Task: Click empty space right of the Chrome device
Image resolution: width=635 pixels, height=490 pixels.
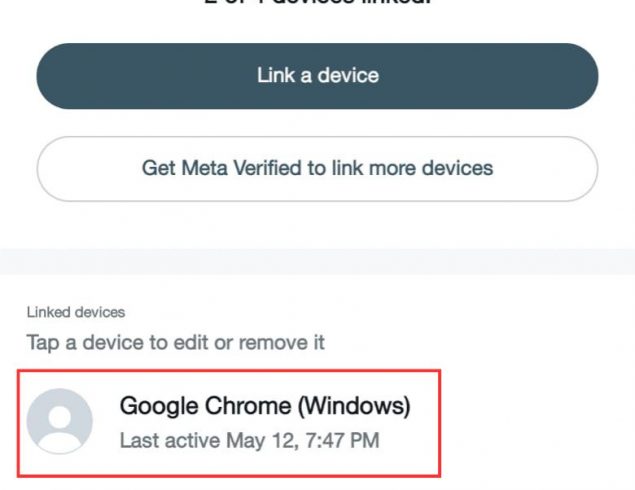Action: 535,423
